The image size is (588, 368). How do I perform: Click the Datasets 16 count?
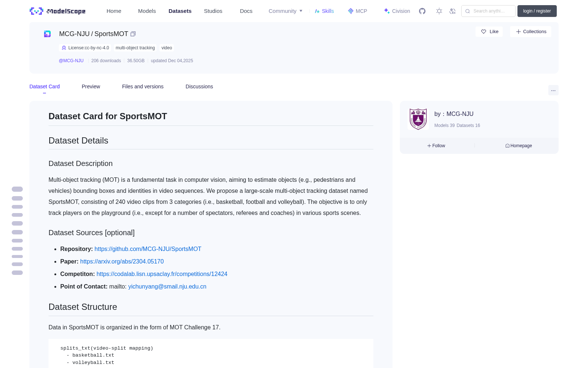(468, 125)
